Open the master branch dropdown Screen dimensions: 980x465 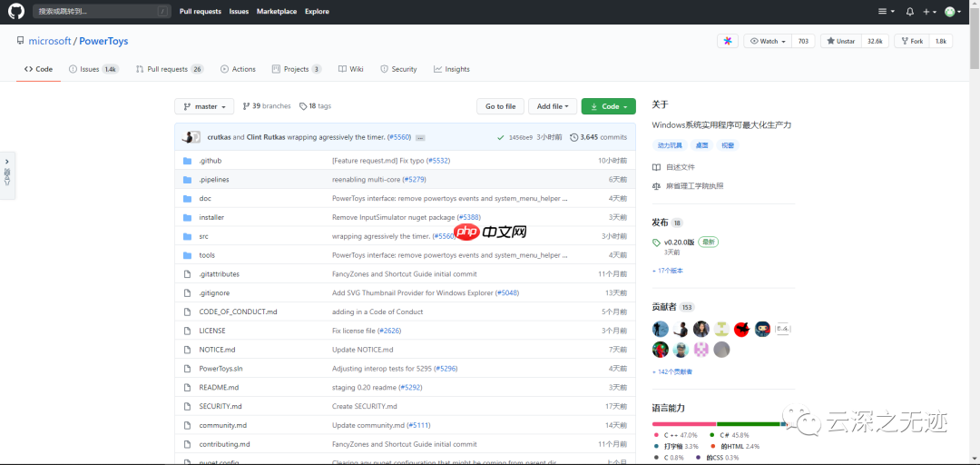click(204, 106)
